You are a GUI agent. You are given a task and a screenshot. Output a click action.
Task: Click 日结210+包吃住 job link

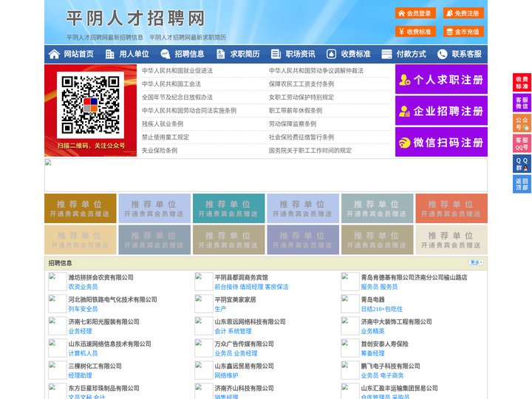tap(382, 309)
